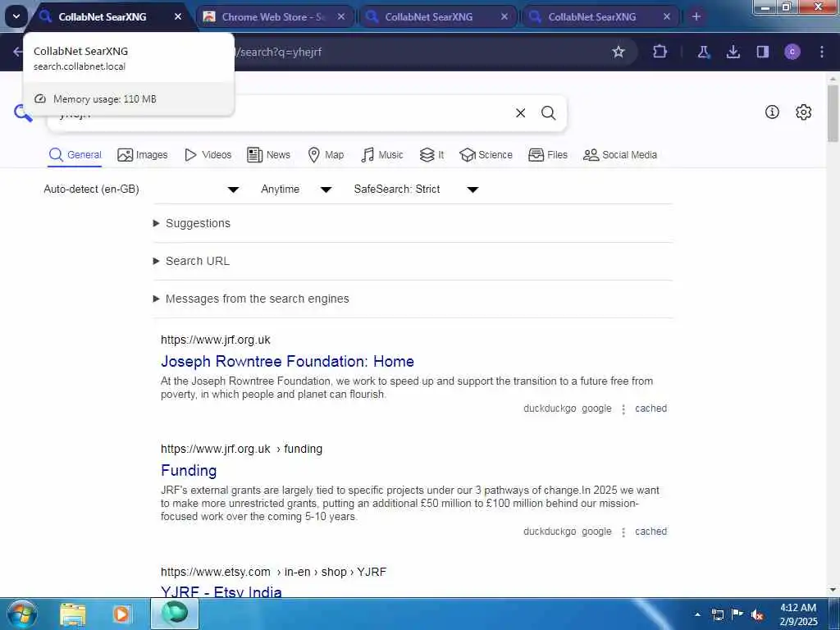Open the Chrome three-dot menu

822,52
